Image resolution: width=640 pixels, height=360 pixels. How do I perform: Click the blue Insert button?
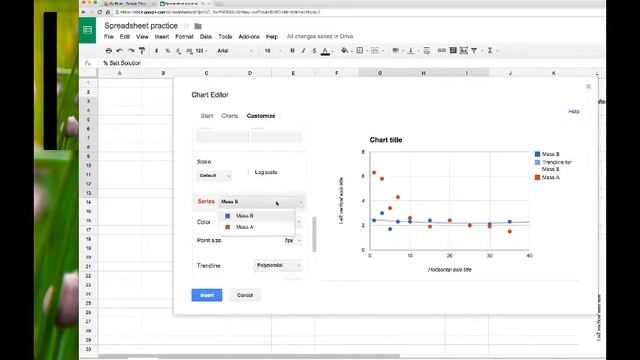point(207,295)
